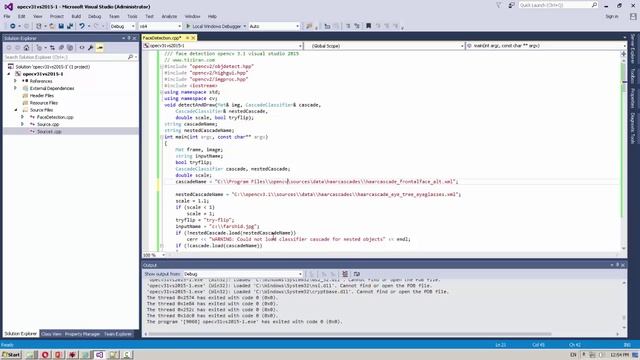Click Sync with Active Document icon
640x360 pixels.
52,48
